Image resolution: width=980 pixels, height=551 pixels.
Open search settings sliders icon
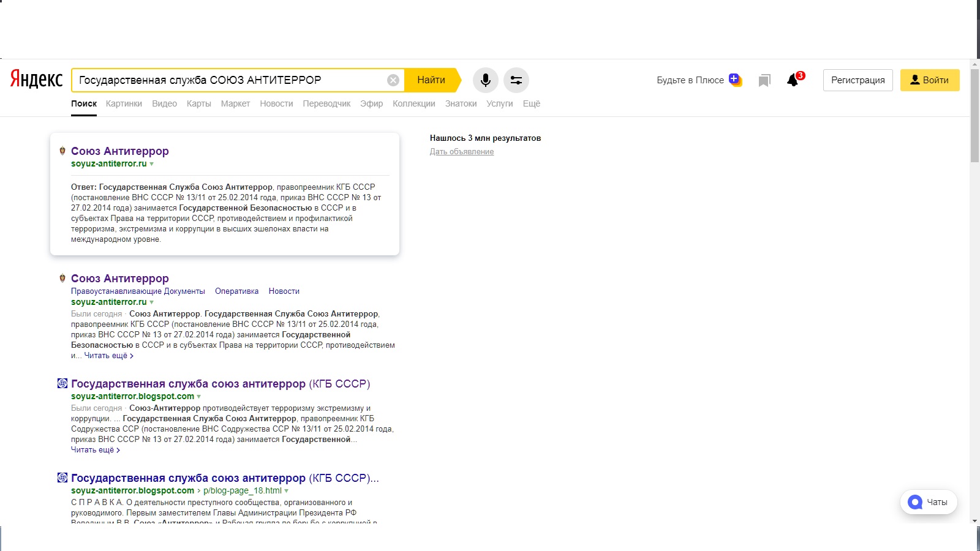(x=516, y=80)
